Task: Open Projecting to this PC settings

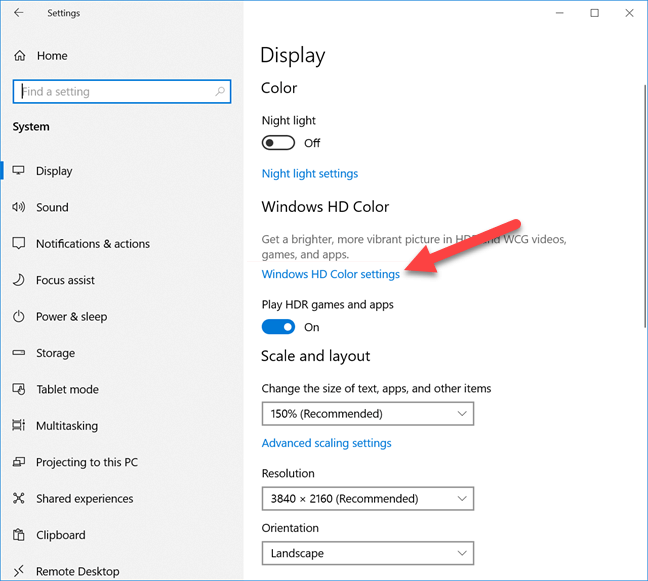Action: pyautogui.click(x=87, y=462)
